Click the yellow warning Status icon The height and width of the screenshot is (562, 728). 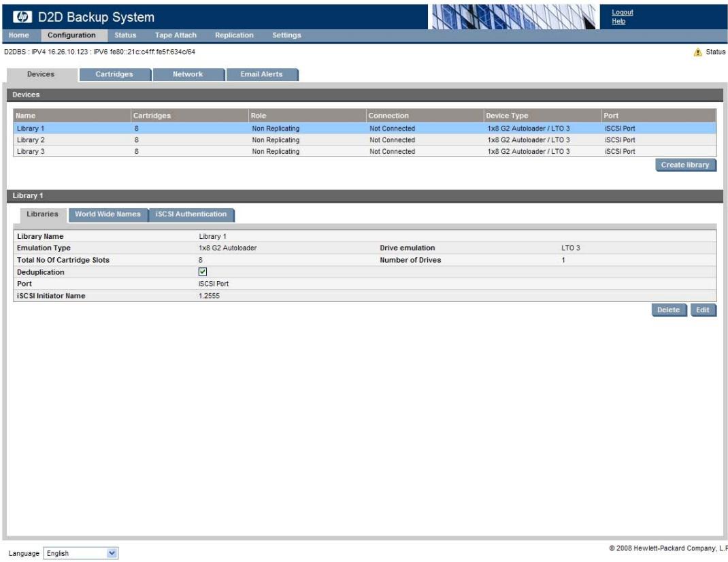(697, 52)
